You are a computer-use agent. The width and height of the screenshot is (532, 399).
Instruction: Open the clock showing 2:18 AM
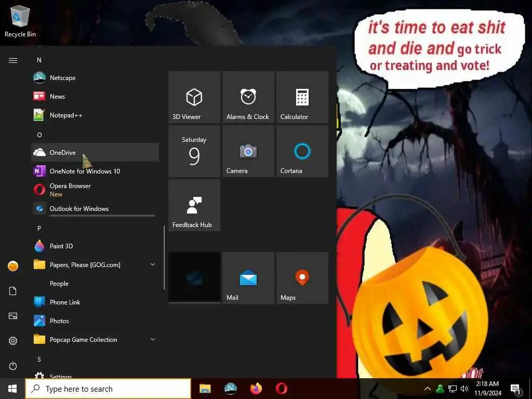pos(487,389)
